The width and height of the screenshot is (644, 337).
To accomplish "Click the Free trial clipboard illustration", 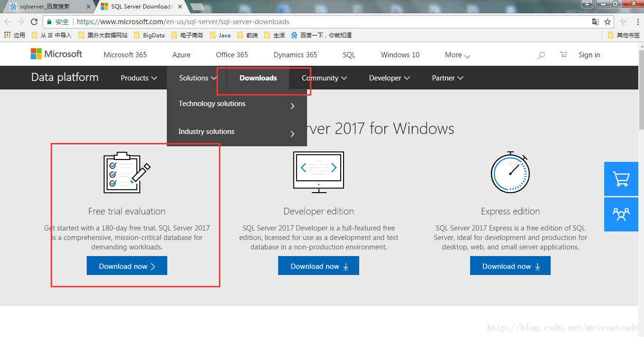I will click(127, 172).
